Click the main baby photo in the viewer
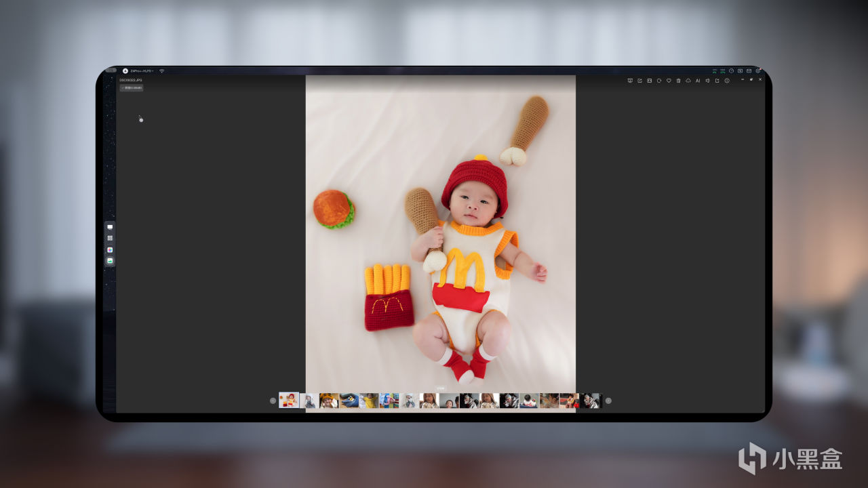The width and height of the screenshot is (868, 488). (441, 243)
